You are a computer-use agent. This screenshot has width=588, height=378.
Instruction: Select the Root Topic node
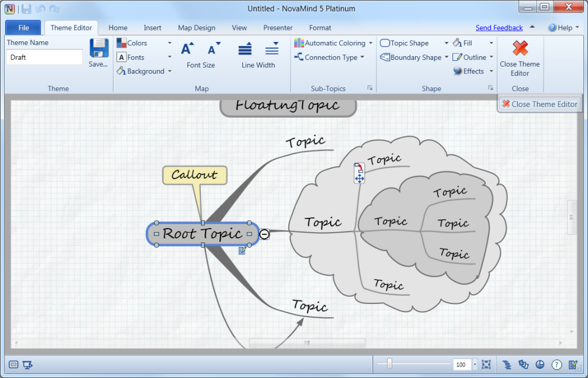pos(203,234)
